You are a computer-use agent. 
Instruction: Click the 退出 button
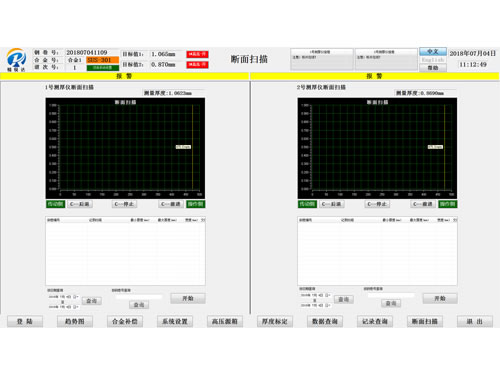(x=475, y=321)
